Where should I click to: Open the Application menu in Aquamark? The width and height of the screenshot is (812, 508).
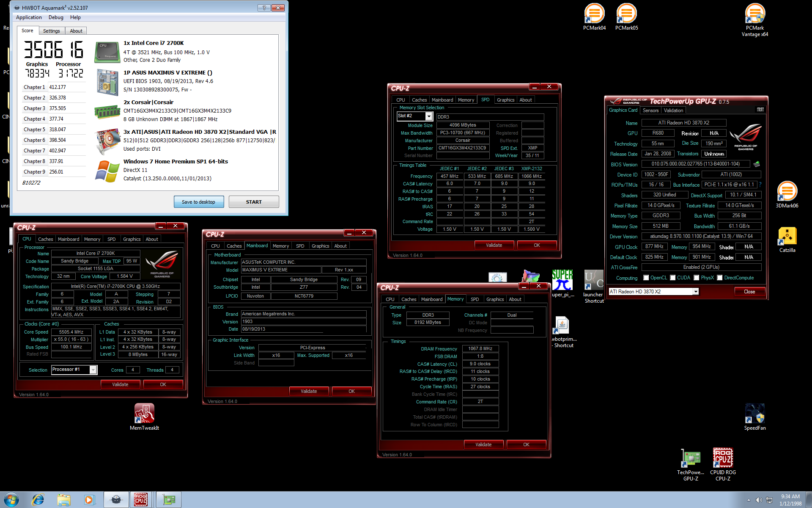tap(29, 17)
